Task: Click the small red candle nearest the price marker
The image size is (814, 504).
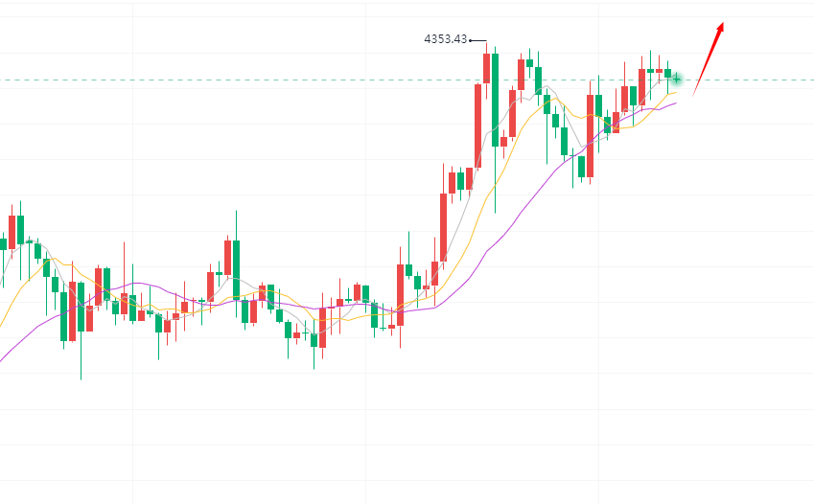Action: pos(659,71)
